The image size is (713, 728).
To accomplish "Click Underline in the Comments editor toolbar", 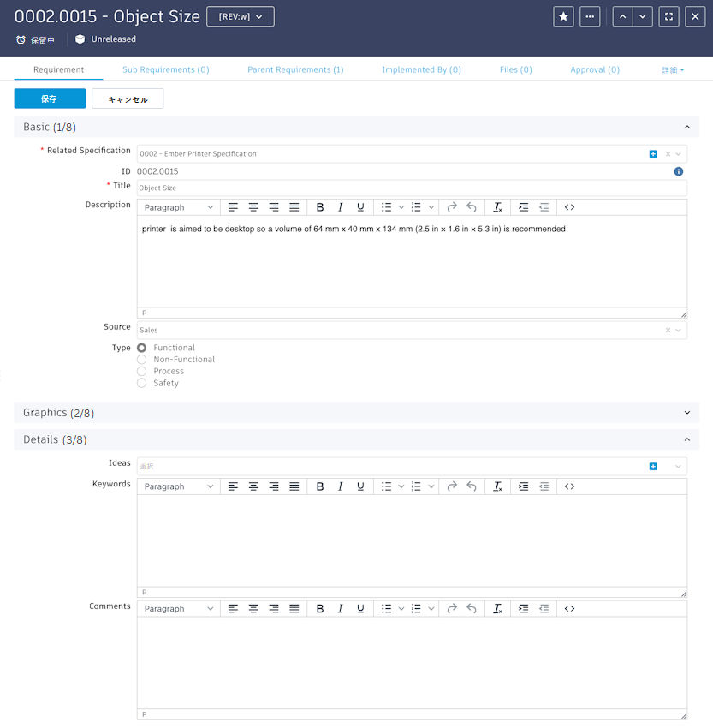I will pos(360,609).
